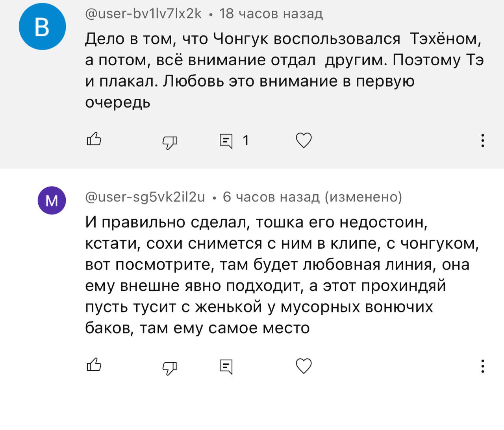Heart the first comment about Чонгук
Viewport: 504px width, 430px height.
(304, 140)
